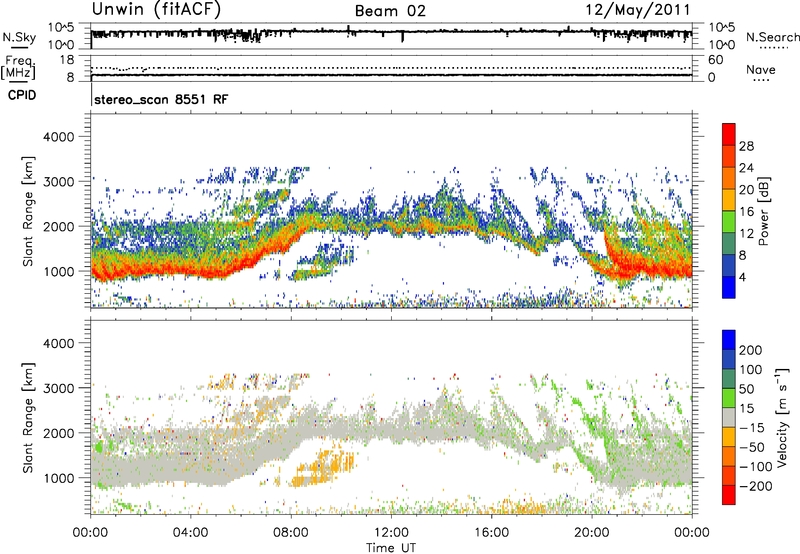Click the "24" tick on the Power colorbar
This screenshot has width=800, height=554.
point(746,168)
